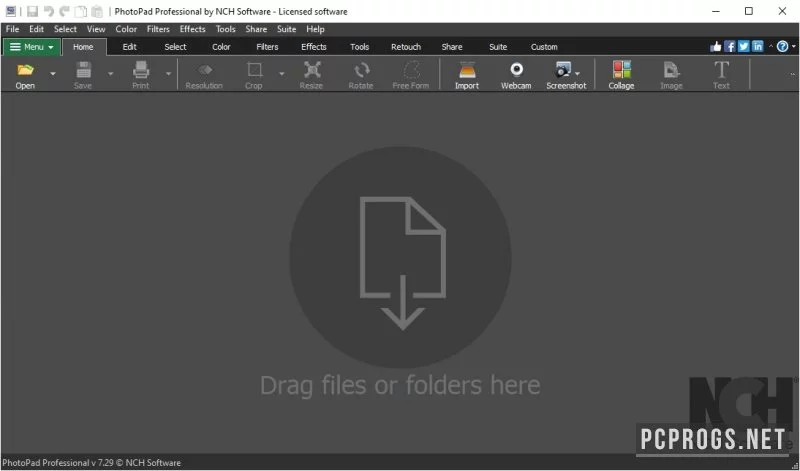This screenshot has height=471, width=800.
Task: Switch to the Tools ribbon tab
Action: coord(360,47)
